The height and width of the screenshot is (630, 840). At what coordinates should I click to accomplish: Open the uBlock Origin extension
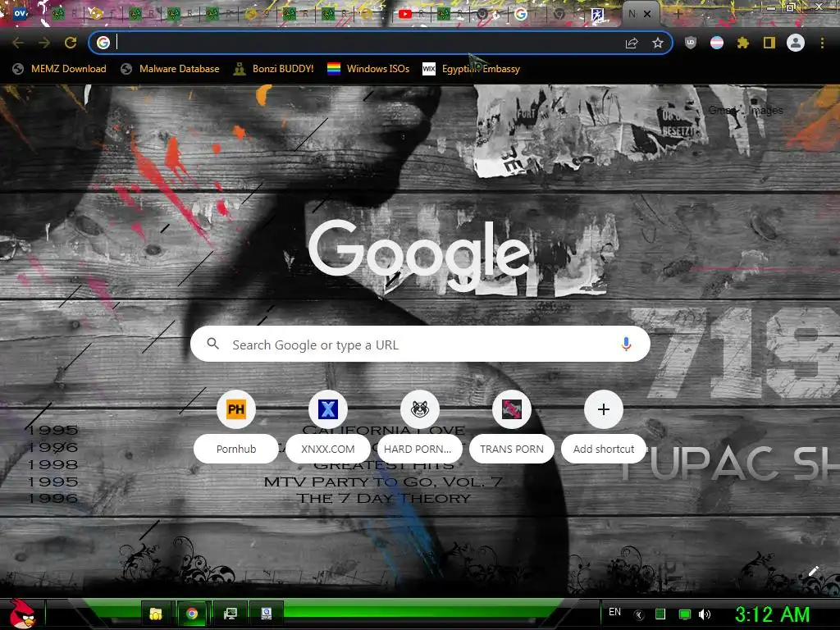[691, 43]
